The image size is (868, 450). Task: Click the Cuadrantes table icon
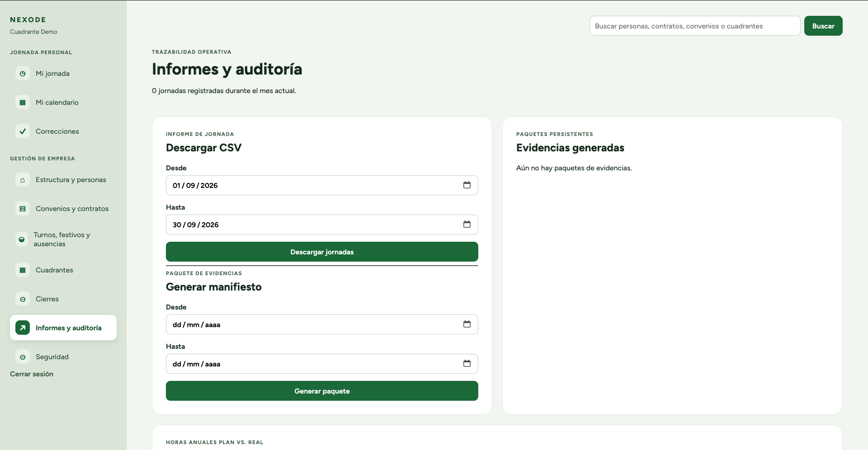[23, 270]
